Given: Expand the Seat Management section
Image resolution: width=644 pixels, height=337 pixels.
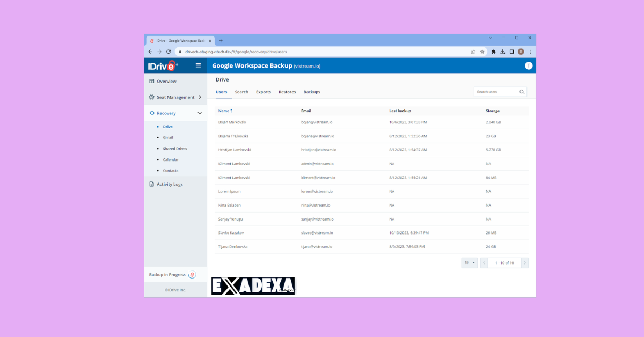Looking at the screenshot, I should tap(200, 97).
